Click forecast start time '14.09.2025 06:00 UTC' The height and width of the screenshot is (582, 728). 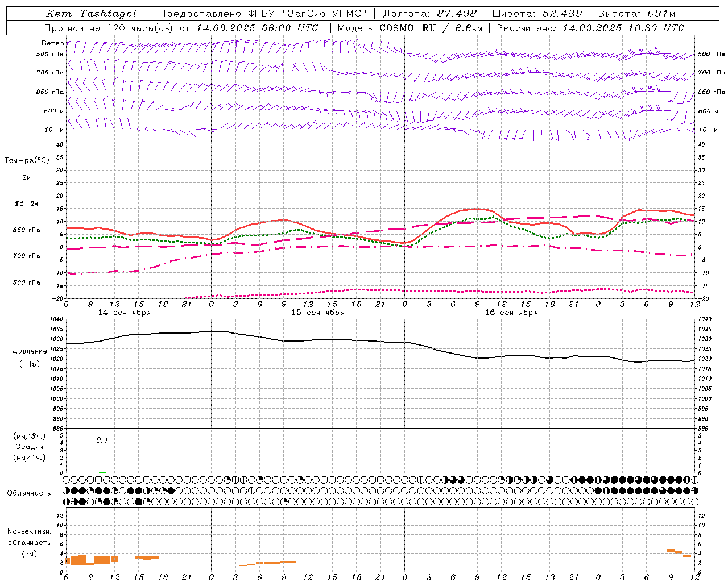257,28
